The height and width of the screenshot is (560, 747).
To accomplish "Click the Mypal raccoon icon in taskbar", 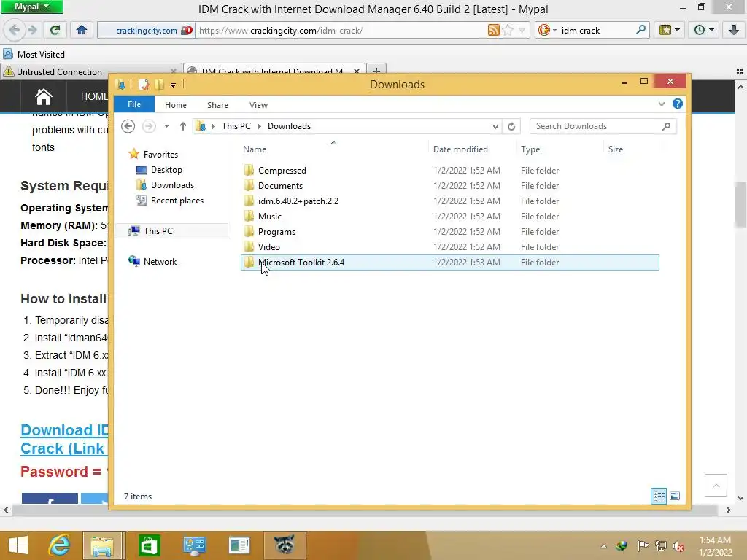I will [285, 545].
